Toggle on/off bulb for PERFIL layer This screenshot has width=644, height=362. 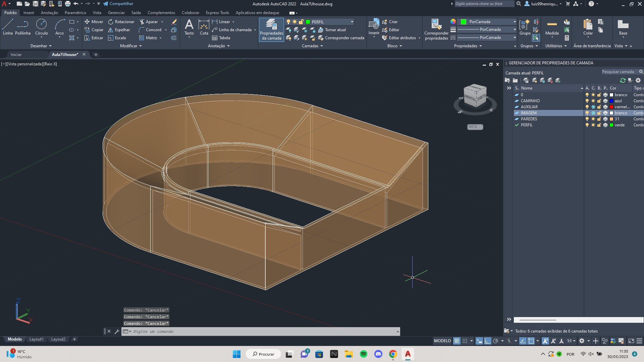(x=587, y=125)
